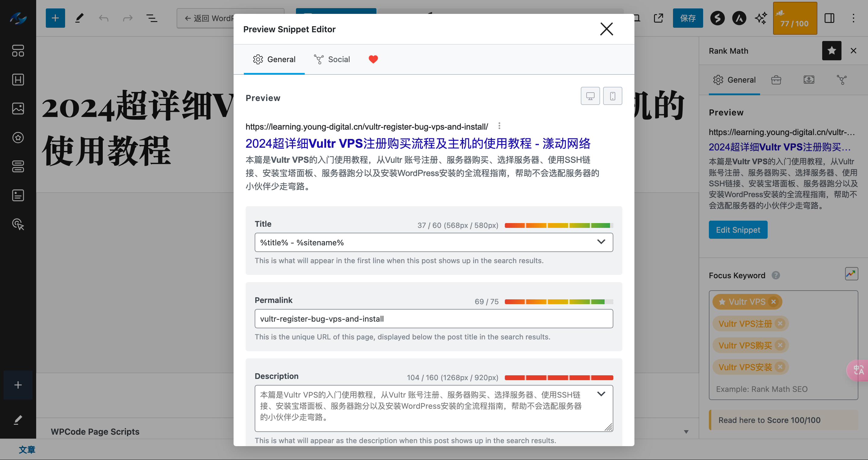Expand the WPCode Page Scripts panel arrow

[x=686, y=432]
